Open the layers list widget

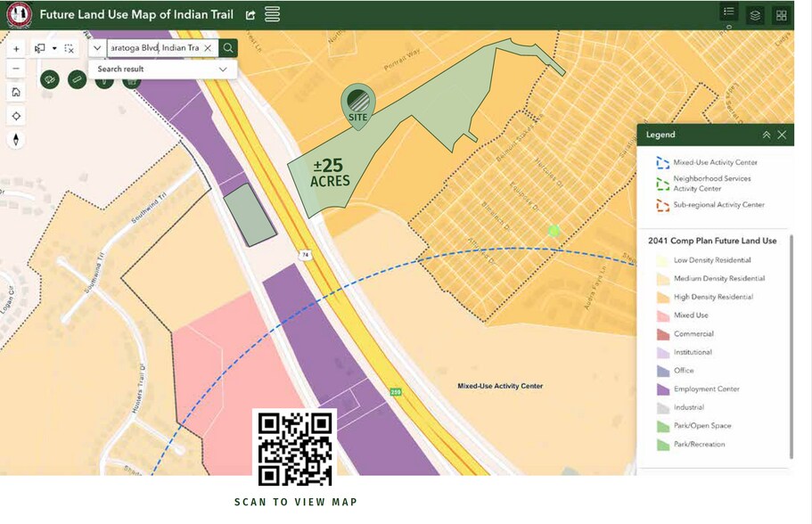(x=755, y=15)
